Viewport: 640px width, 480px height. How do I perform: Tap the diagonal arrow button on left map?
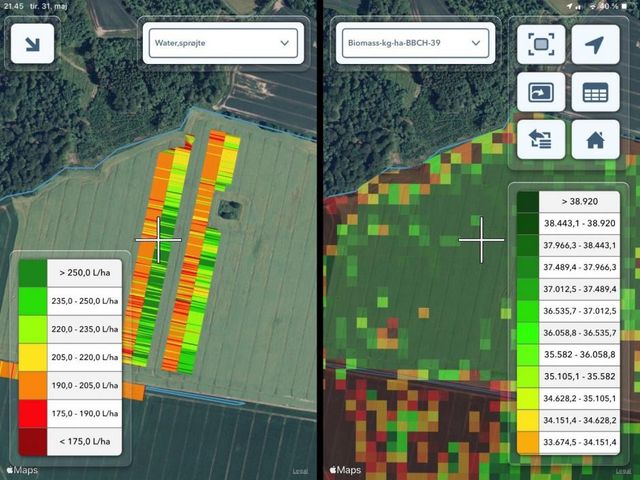pos(34,45)
